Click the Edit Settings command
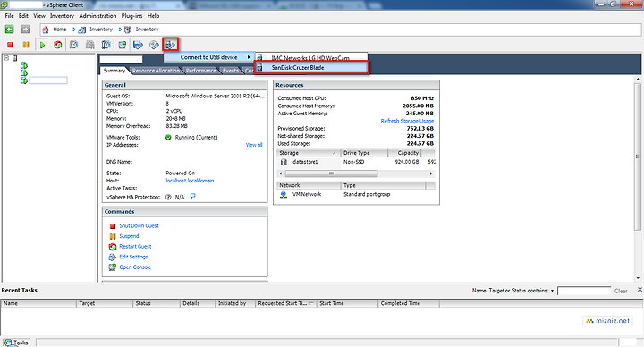 pos(133,257)
